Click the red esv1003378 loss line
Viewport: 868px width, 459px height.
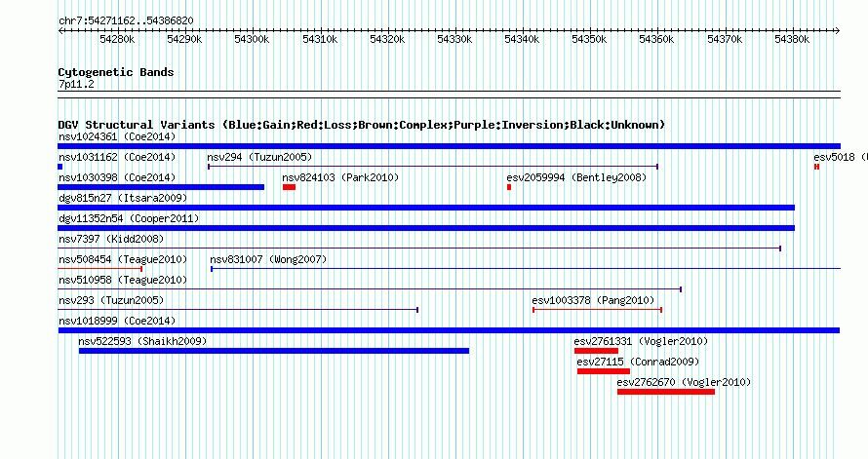(597, 310)
